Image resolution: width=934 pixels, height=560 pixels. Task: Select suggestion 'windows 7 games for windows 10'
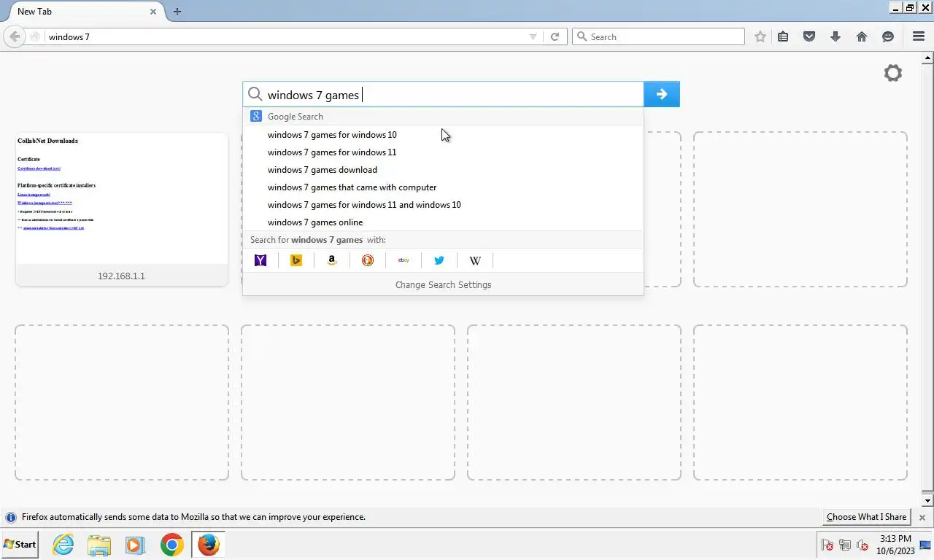(x=443, y=135)
